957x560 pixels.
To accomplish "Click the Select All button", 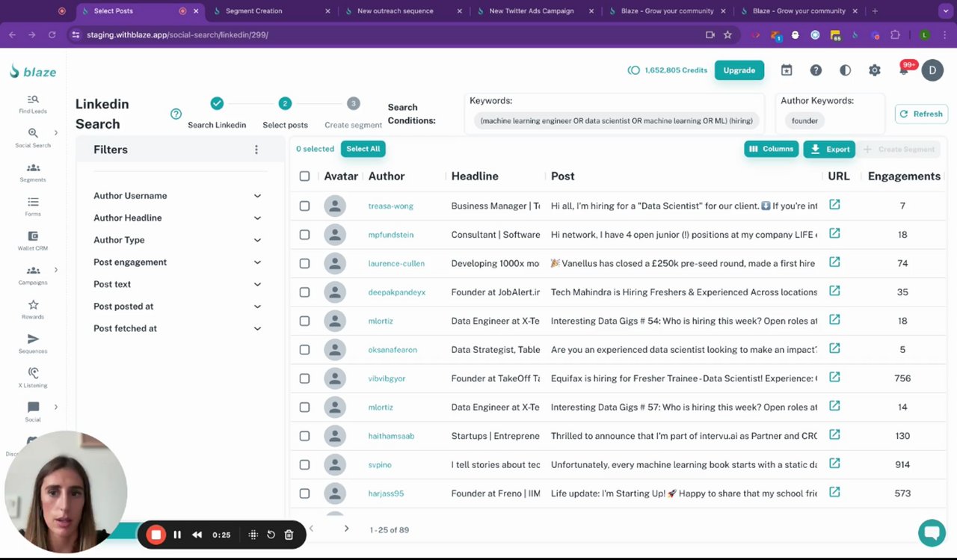I will pyautogui.click(x=363, y=149).
